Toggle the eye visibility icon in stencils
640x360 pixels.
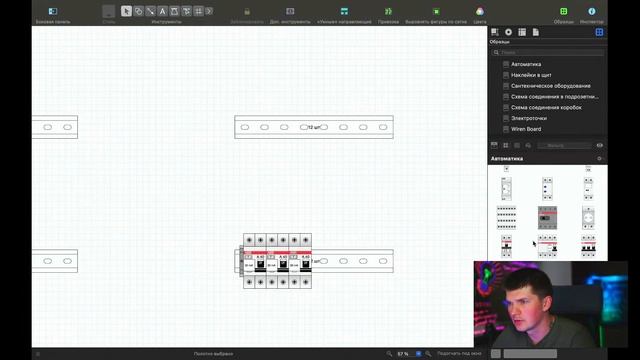(600, 145)
